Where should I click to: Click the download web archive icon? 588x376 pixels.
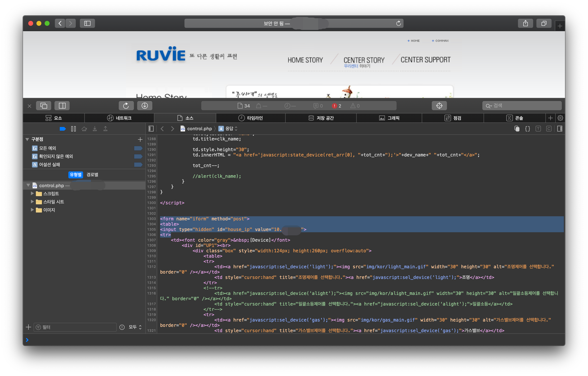pyautogui.click(x=145, y=105)
